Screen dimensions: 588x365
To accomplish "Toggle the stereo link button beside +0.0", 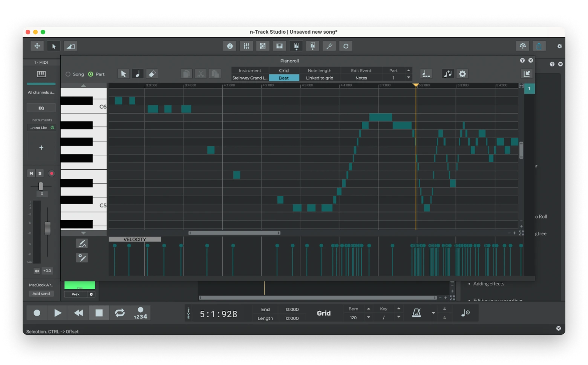I will (37, 271).
